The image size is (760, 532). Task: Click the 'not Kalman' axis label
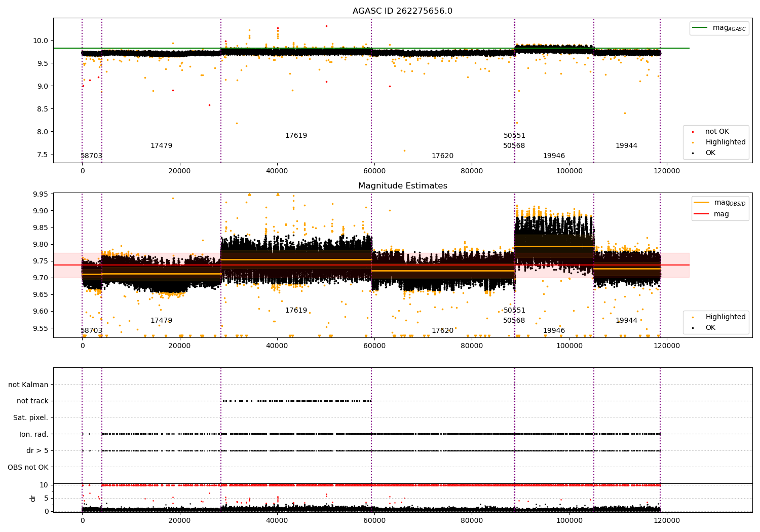tap(28, 385)
